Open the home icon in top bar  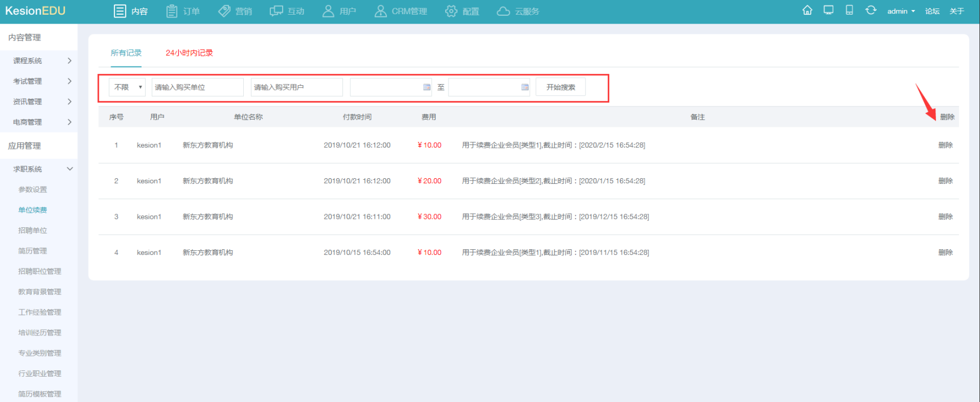[807, 10]
